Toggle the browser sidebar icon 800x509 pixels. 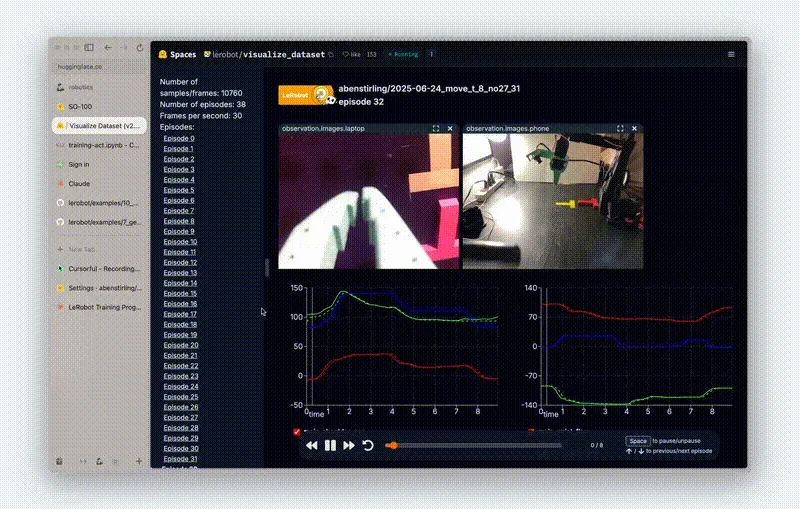click(89, 47)
